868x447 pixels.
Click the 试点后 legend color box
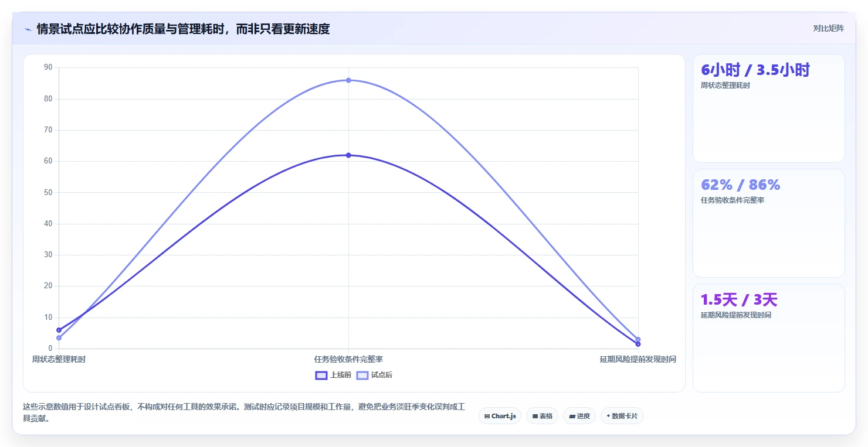click(362, 375)
